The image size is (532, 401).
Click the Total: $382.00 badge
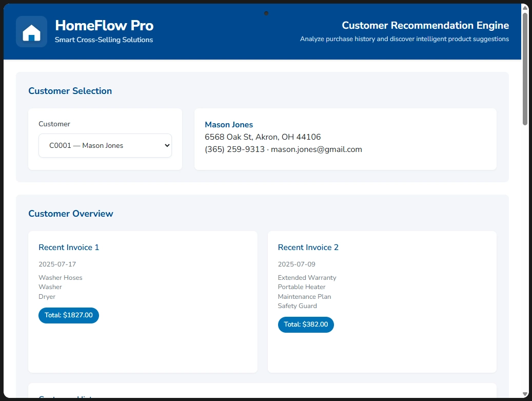tap(306, 324)
